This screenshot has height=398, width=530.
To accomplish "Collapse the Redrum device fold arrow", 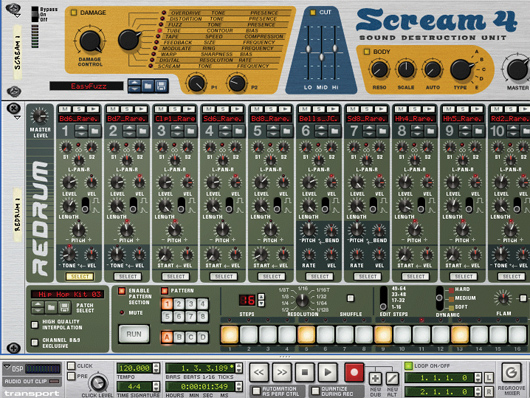I will coord(17,118).
